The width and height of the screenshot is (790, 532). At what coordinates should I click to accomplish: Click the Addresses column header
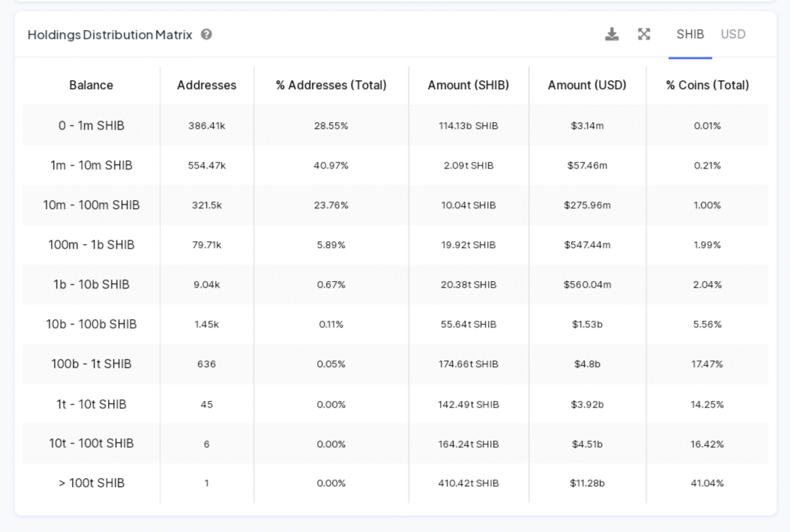pyautogui.click(x=206, y=85)
